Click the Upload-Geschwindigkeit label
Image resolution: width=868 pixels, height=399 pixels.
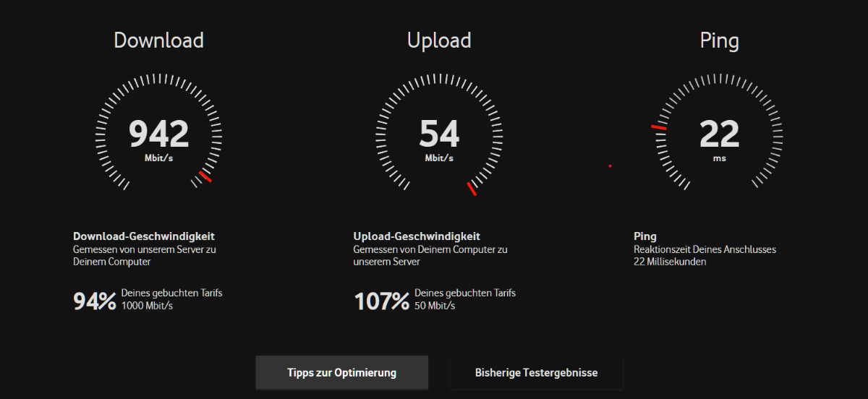coord(417,236)
